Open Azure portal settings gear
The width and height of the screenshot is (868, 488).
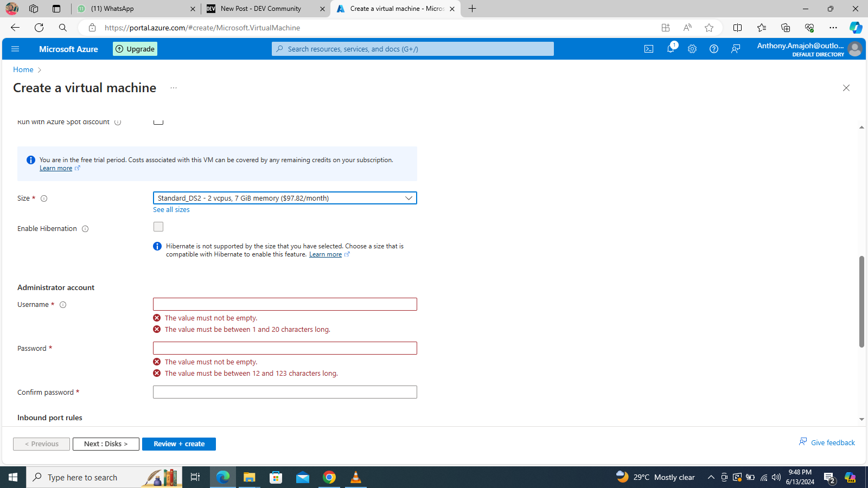(x=692, y=49)
